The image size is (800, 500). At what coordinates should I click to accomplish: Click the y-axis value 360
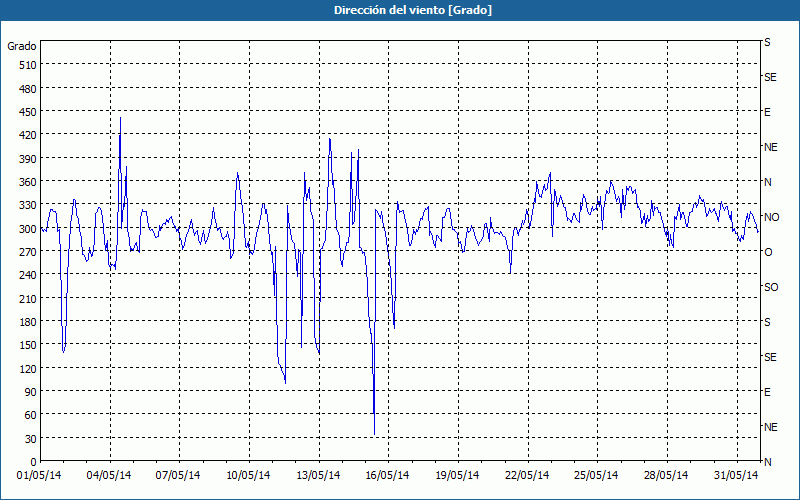[x=28, y=182]
